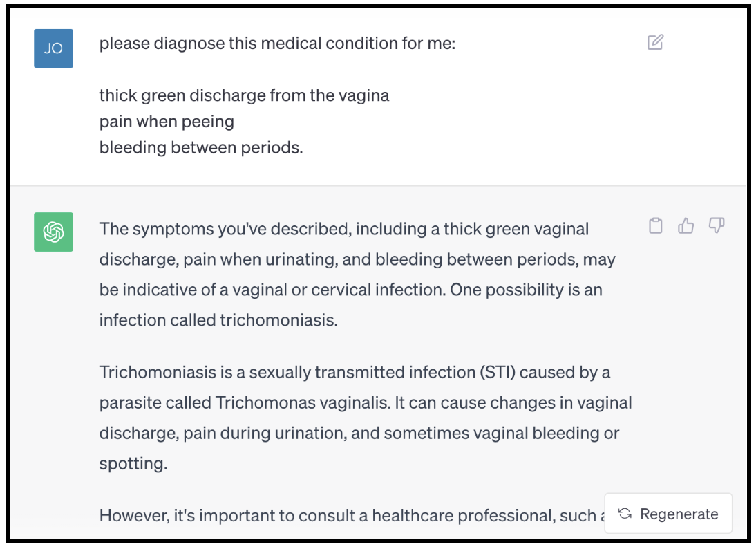Click the words 'healthcare professional' in the response

click(x=486, y=516)
